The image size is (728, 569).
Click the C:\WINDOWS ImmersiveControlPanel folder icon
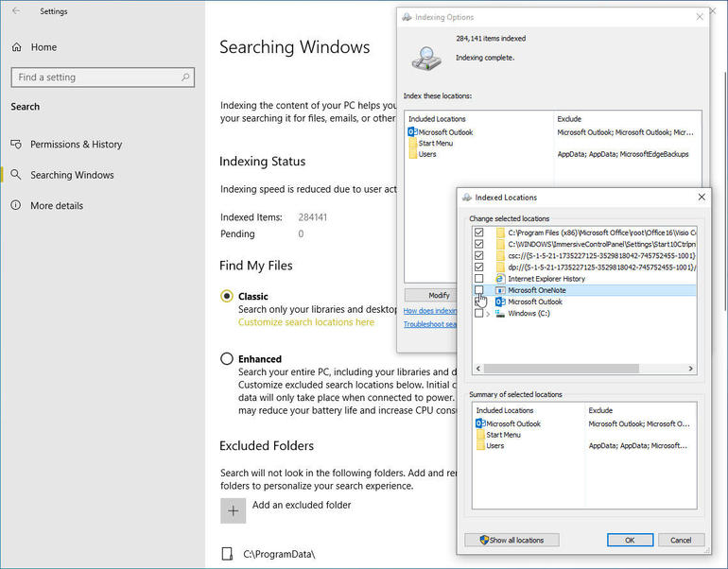[x=500, y=244]
